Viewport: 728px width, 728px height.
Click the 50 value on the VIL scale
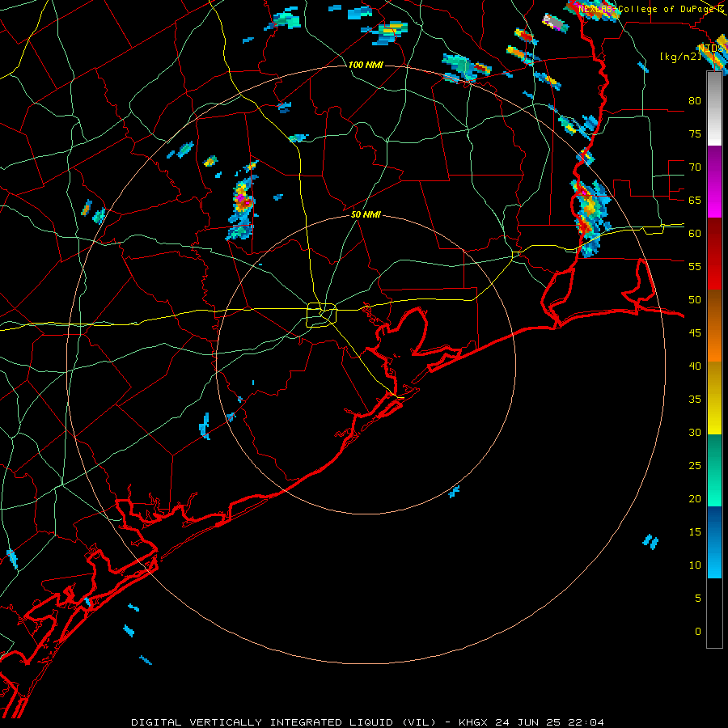[695, 300]
